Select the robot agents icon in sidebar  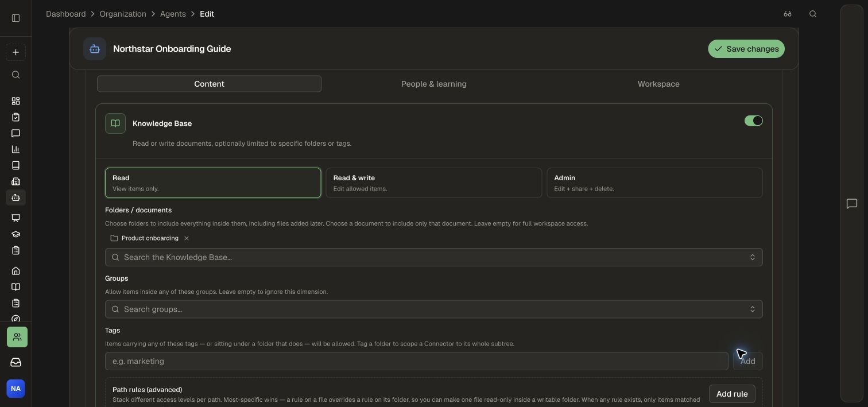(16, 197)
